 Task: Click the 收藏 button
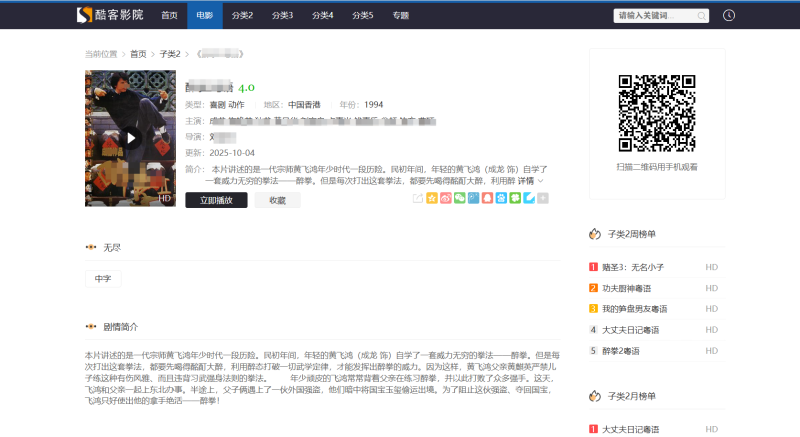[278, 200]
